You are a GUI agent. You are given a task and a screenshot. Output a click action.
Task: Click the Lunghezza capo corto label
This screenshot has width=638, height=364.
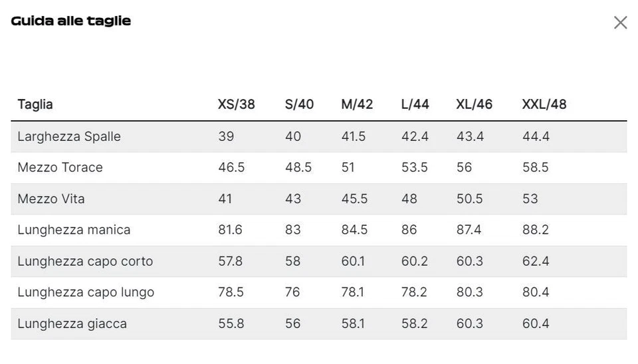tap(85, 261)
